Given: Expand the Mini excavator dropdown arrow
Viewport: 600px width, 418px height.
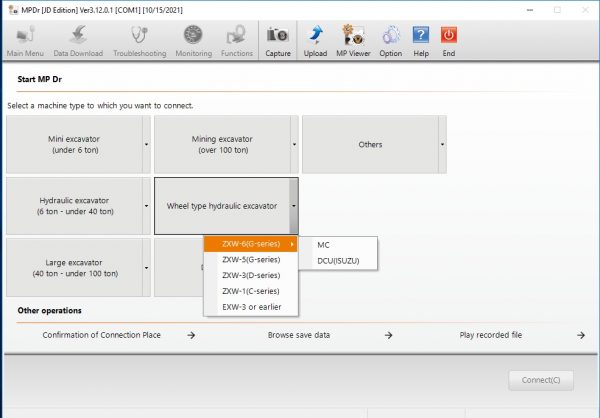Looking at the screenshot, I should tap(146, 144).
